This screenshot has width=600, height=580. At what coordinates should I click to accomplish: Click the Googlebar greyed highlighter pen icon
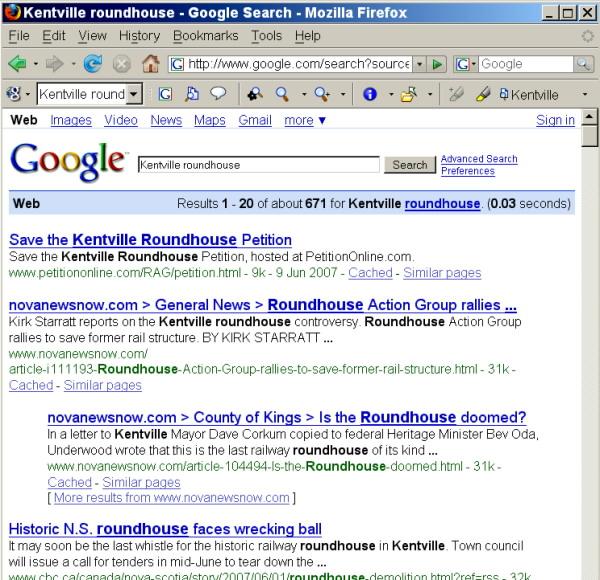(x=456, y=94)
